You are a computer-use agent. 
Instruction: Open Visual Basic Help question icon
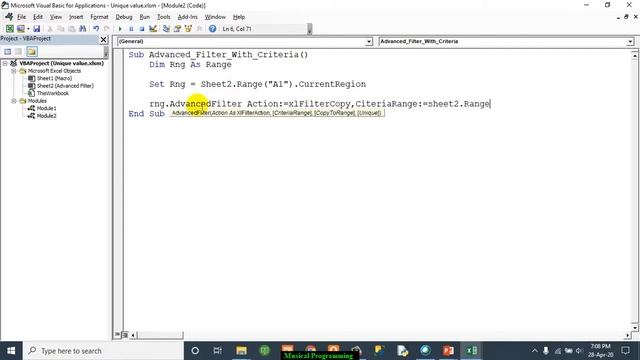[x=212, y=29]
